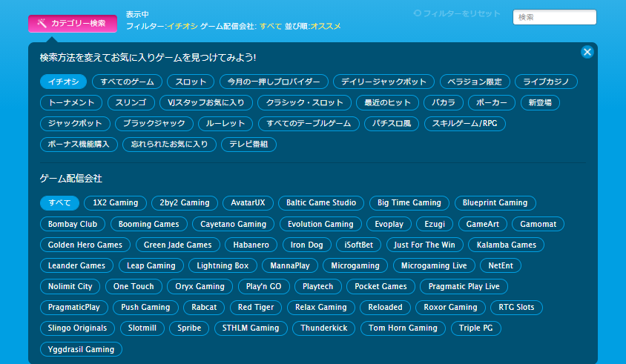Select トーナメント category
Screen dimensions: 626x364
point(71,102)
